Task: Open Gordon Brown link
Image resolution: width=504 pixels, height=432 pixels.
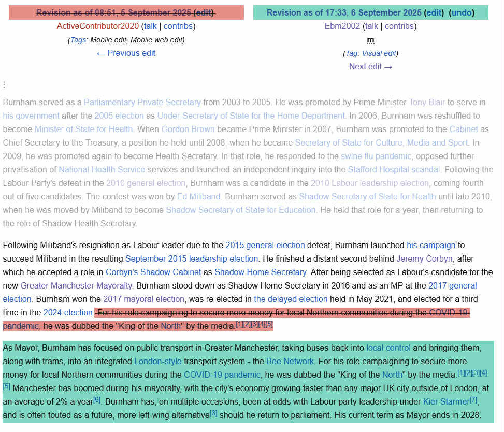Action: pyautogui.click(x=188, y=129)
